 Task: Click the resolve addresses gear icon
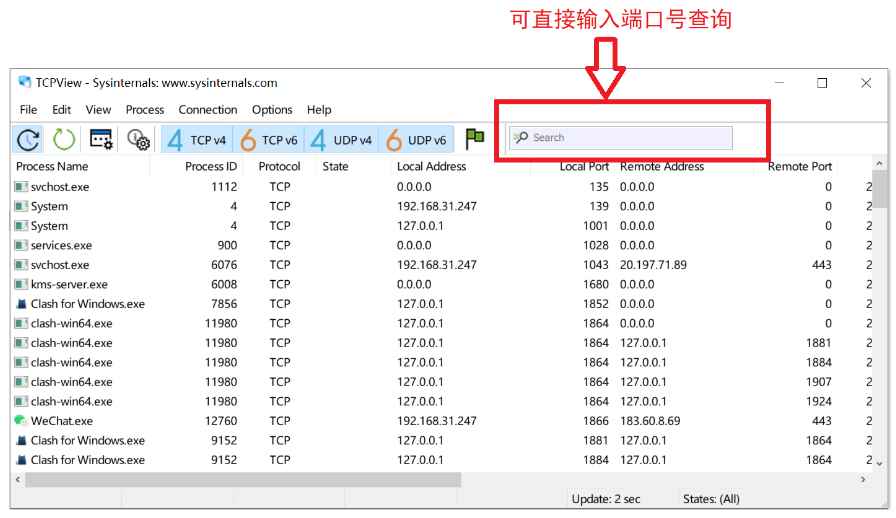(138, 140)
